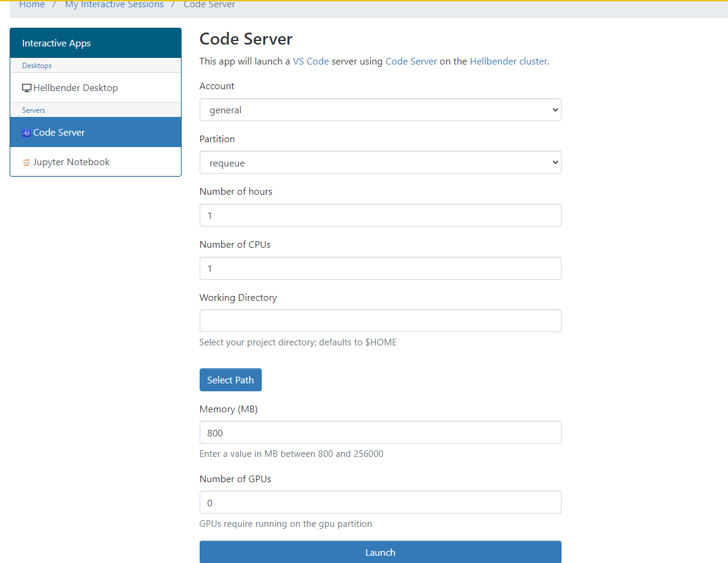728x563 pixels.
Task: Click the Number of GPUs input
Action: 380,502
